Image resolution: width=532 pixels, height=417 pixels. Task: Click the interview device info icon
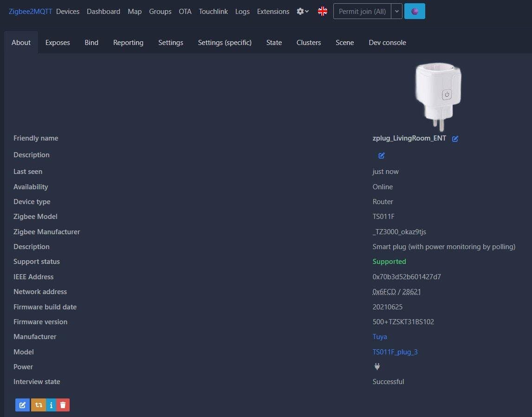(x=51, y=405)
